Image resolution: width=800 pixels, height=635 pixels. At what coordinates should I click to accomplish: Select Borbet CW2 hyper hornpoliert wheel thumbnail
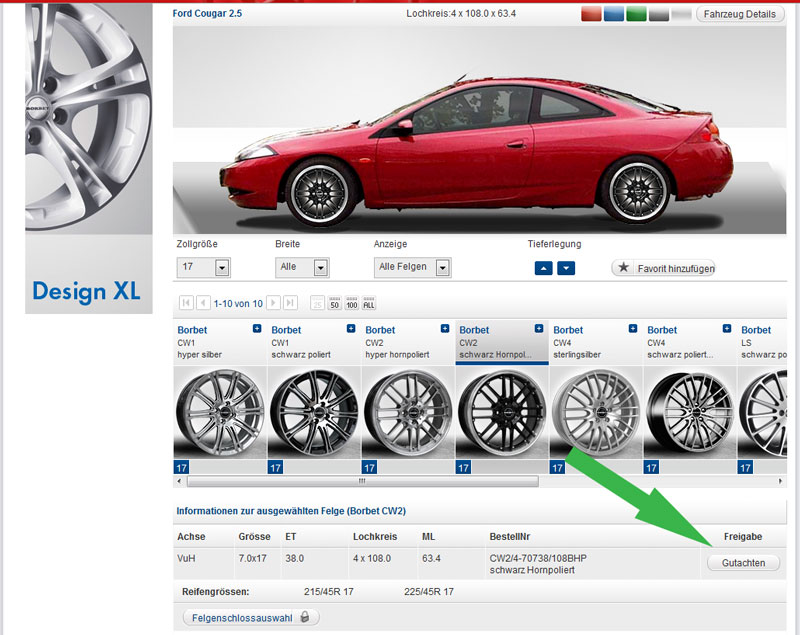pos(408,413)
